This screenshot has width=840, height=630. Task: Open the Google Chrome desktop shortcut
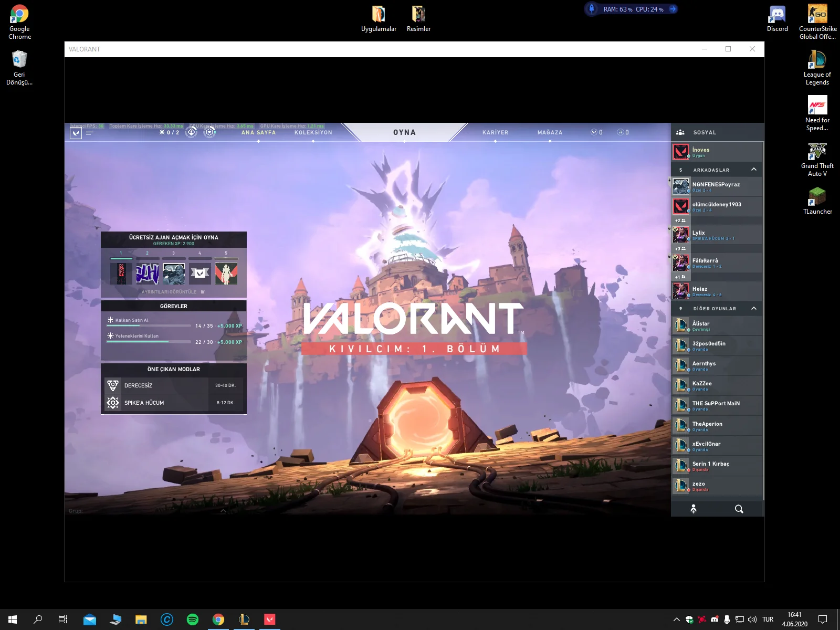click(19, 22)
